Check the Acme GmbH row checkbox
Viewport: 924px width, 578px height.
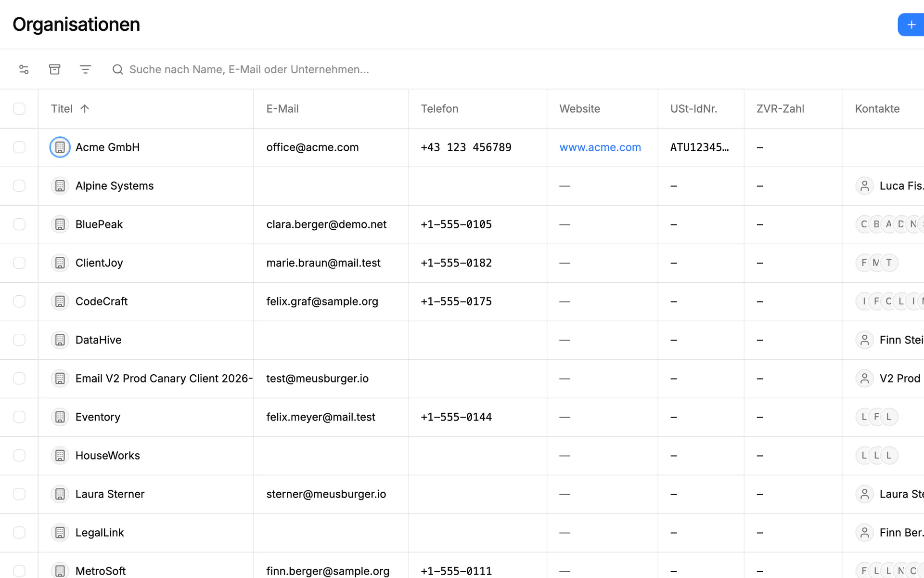click(x=19, y=147)
